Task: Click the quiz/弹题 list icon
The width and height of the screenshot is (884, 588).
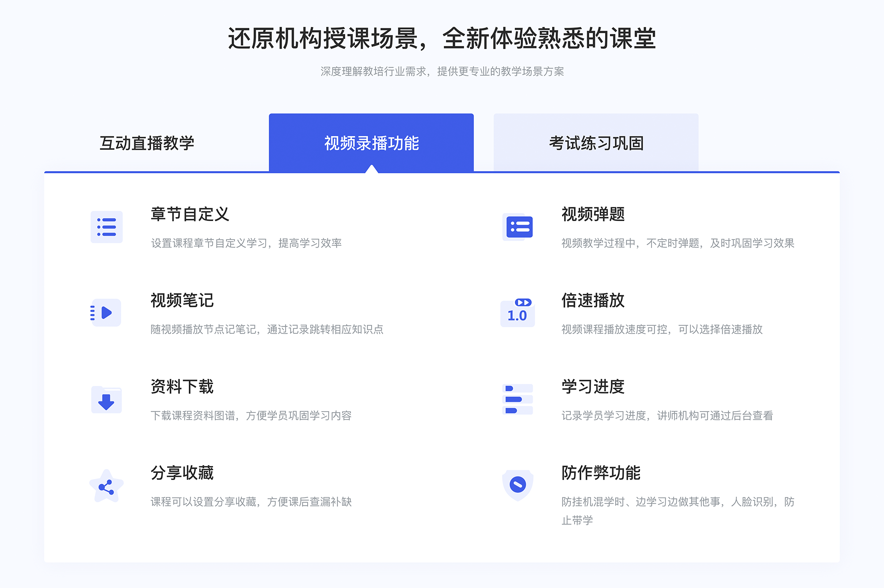Action: 518,229
